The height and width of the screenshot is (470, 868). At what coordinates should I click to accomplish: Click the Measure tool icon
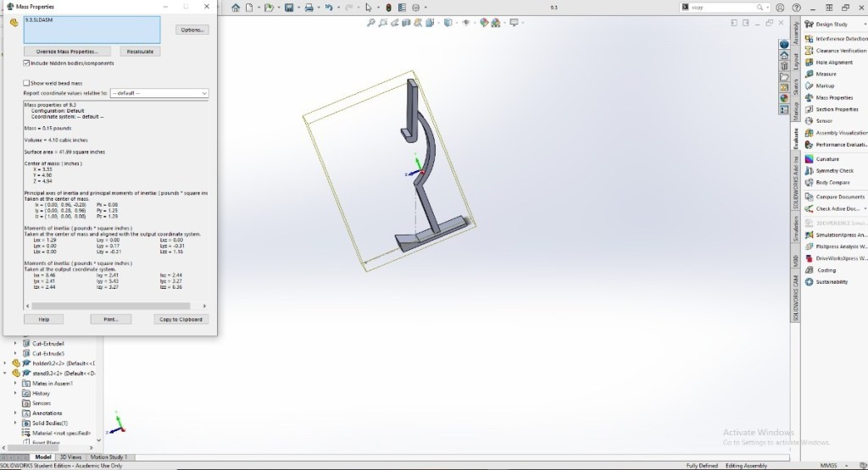(x=809, y=75)
